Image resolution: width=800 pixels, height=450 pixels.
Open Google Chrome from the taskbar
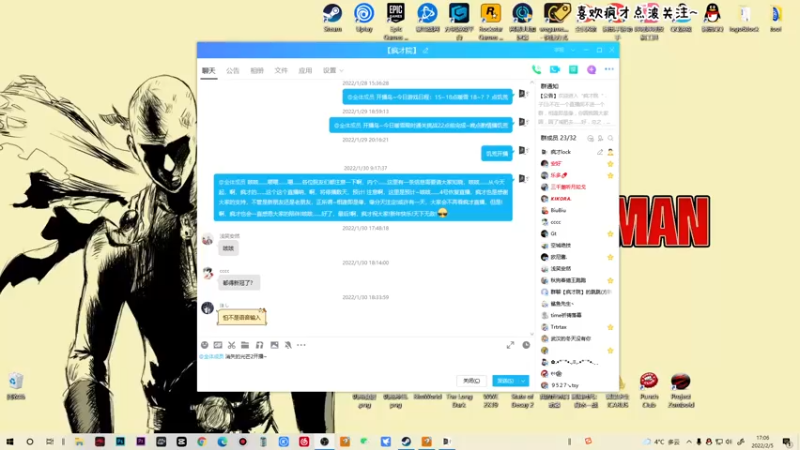coord(202,442)
